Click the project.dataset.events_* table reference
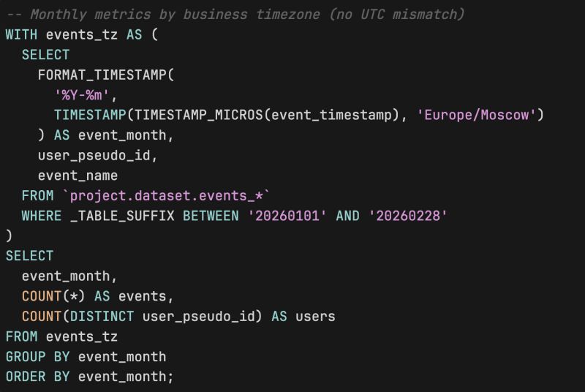The height and width of the screenshot is (392, 585). [x=167, y=195]
